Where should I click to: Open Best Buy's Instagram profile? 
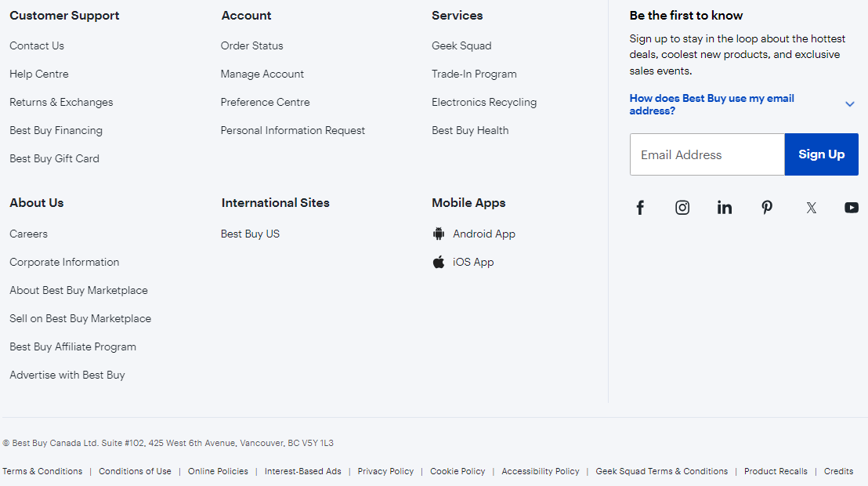click(682, 207)
